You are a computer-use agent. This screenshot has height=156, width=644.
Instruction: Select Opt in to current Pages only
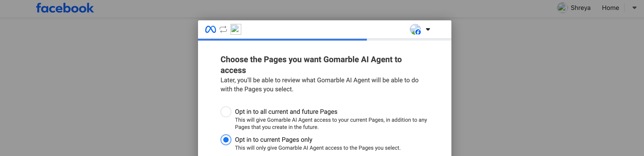(x=226, y=140)
